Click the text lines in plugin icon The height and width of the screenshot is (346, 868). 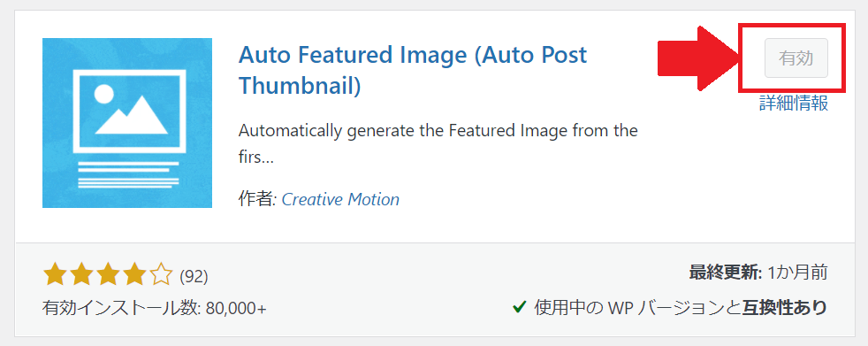click(128, 173)
